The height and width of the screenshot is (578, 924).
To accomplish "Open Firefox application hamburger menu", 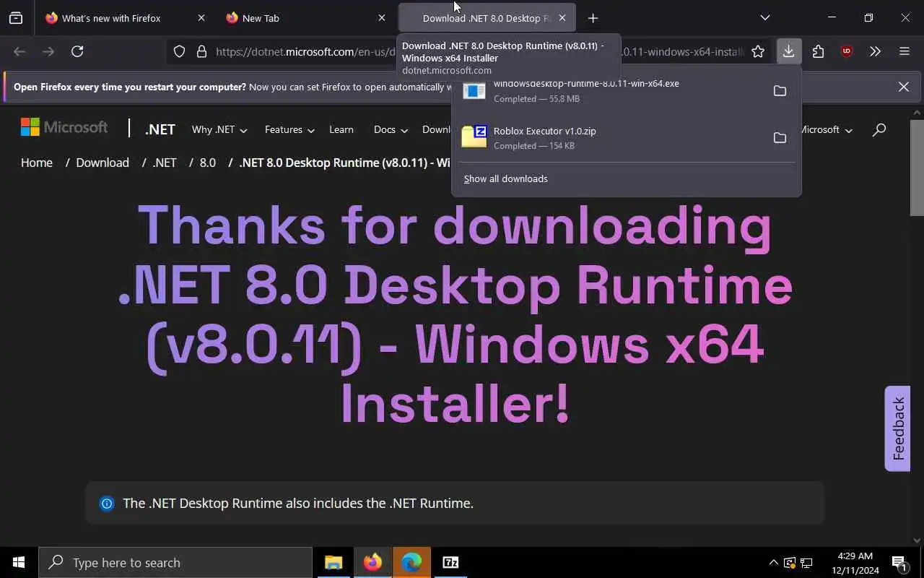I will click(x=905, y=51).
